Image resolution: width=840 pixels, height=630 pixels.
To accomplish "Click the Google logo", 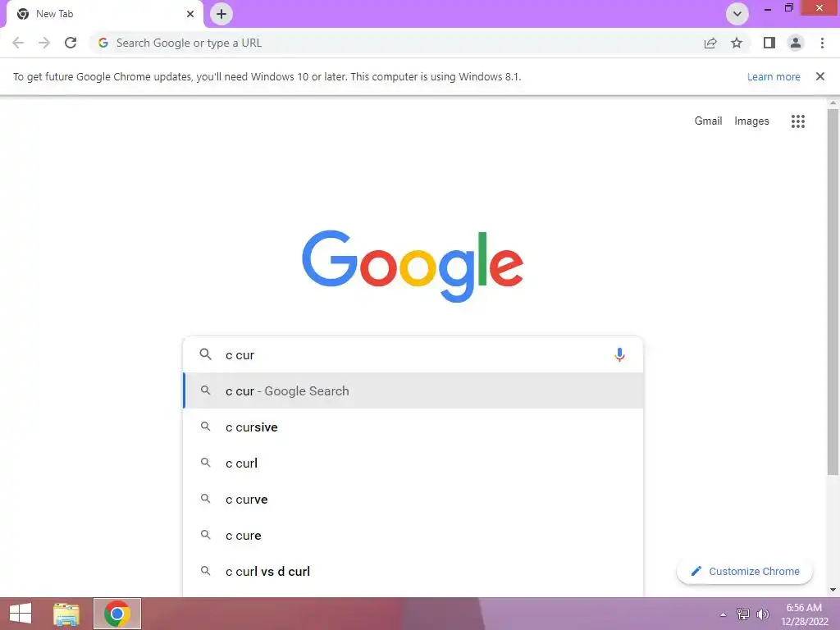I will click(x=413, y=266).
